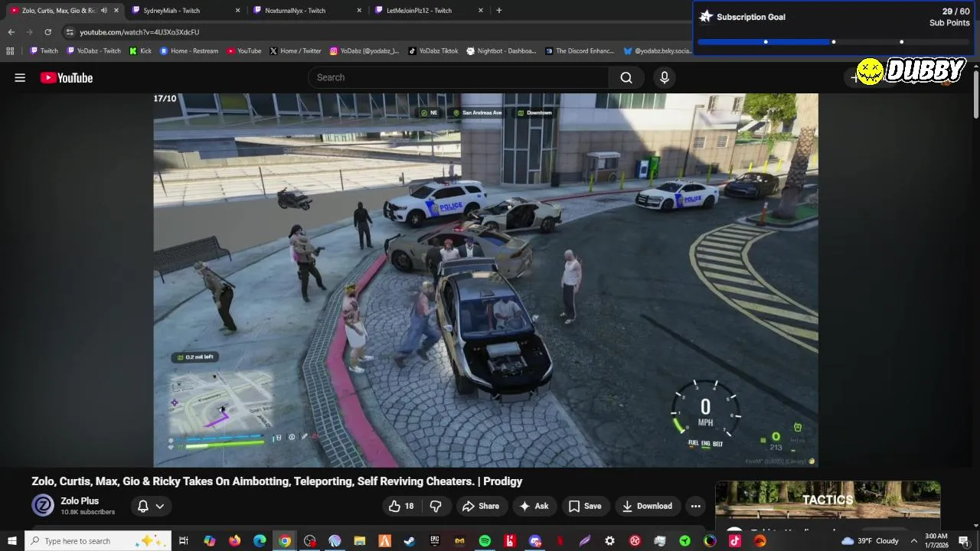
Task: Click the Zolo Plus channel name
Action: [80, 501]
